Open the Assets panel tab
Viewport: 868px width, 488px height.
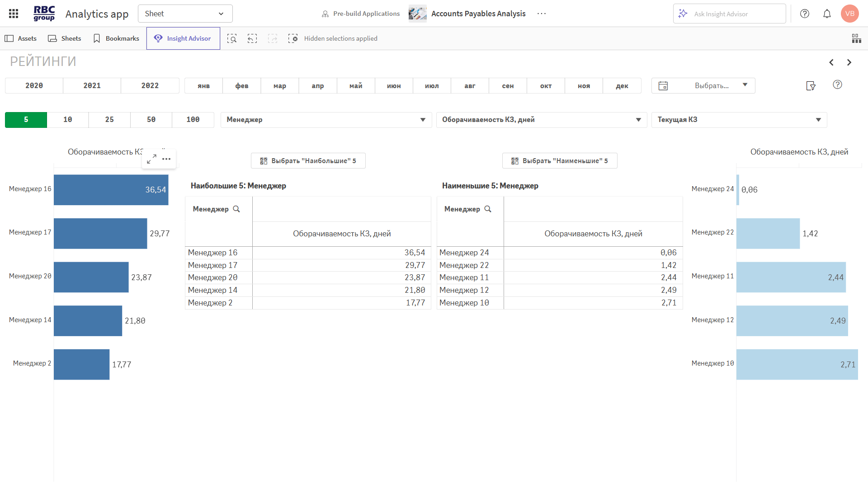click(21, 38)
